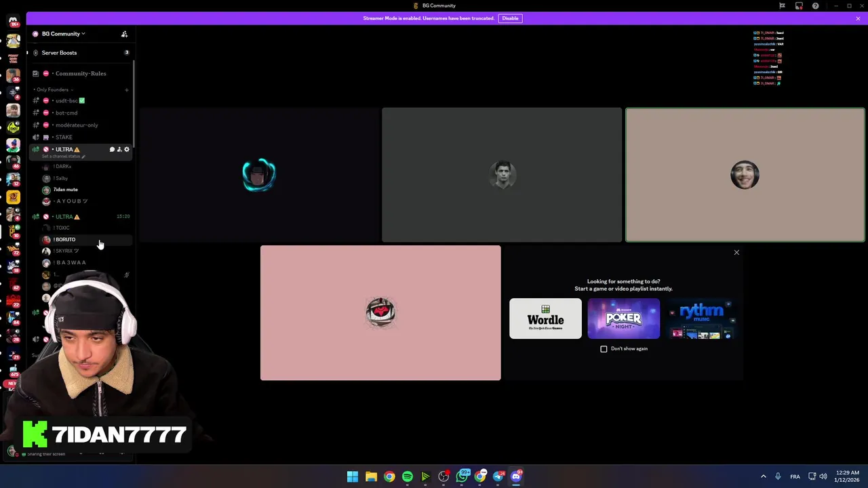The height and width of the screenshot is (488, 868).
Task: Select user ! TOXIC in second ULTRA
Action: coord(61,228)
